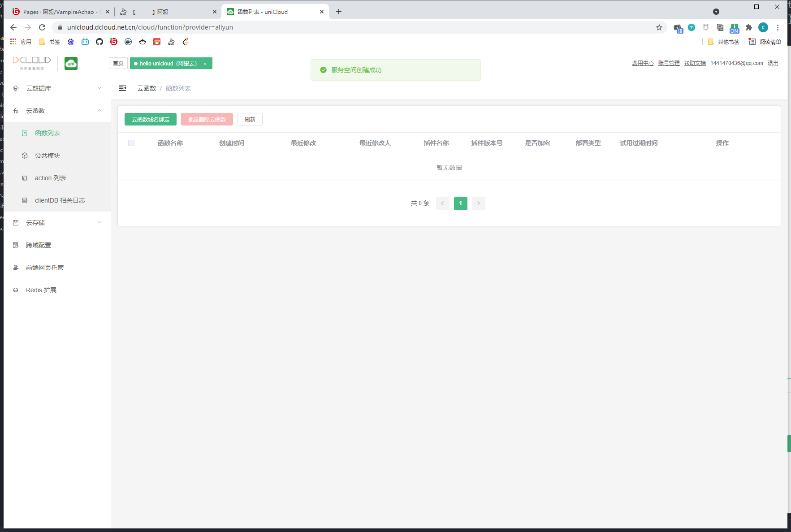Open clientDB 相关日志 in the sidebar
791x532 pixels.
[x=60, y=200]
